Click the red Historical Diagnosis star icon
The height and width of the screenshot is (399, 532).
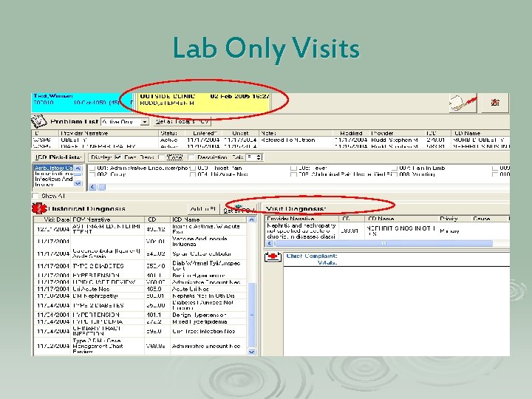[39, 208]
